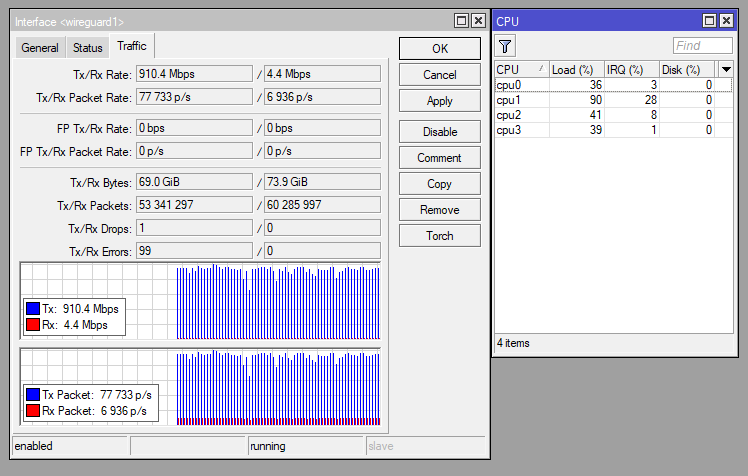Click the Cancel button
The height and width of the screenshot is (476, 748).
(x=439, y=75)
